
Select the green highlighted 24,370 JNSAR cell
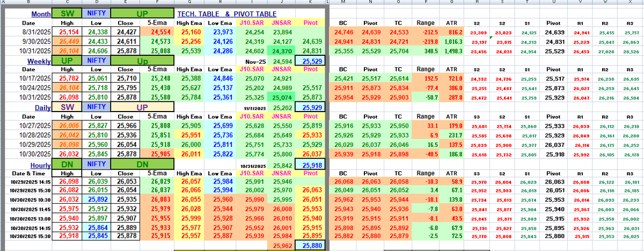tap(282, 50)
